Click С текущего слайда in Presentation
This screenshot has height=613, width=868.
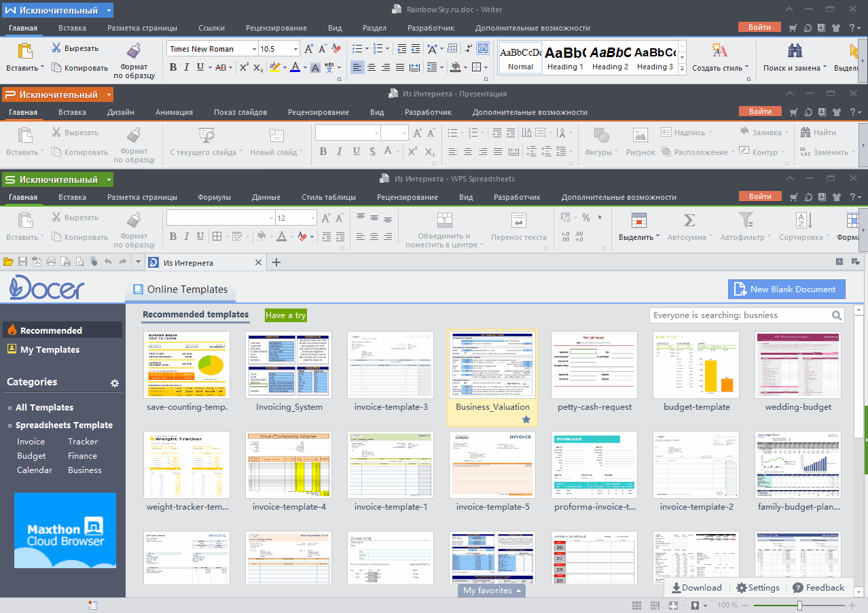tap(205, 143)
